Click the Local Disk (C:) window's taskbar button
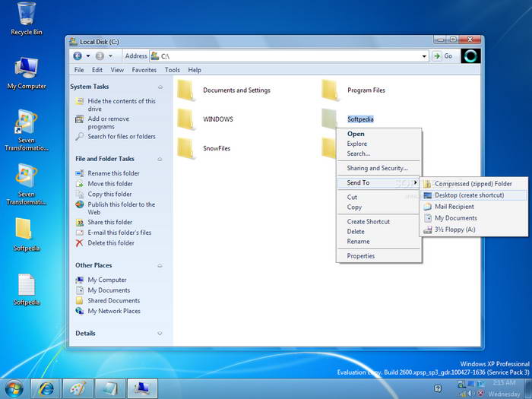Viewport: 532px width, 399px height. [x=142, y=389]
